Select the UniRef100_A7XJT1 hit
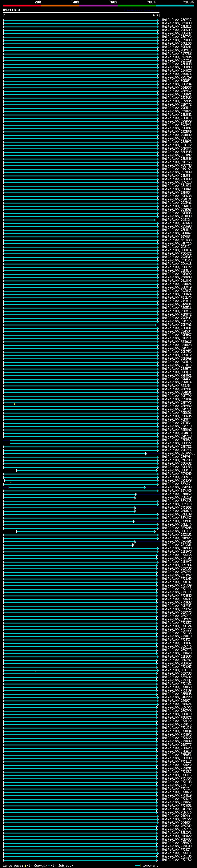The height and width of the screenshot is (868, 197). [x=177, y=853]
